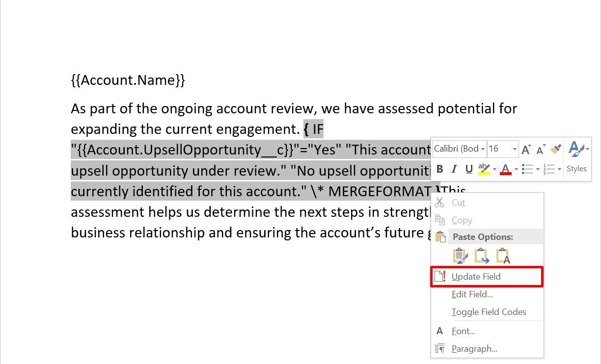The image size is (601, 364).
Task: Paste with Keep Source Formatting option
Action: 460,256
